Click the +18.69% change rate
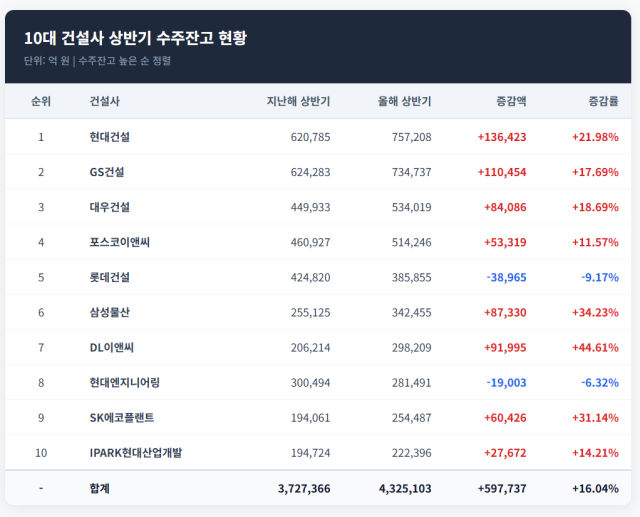Screen dimensions: 640x517 pos(595,207)
